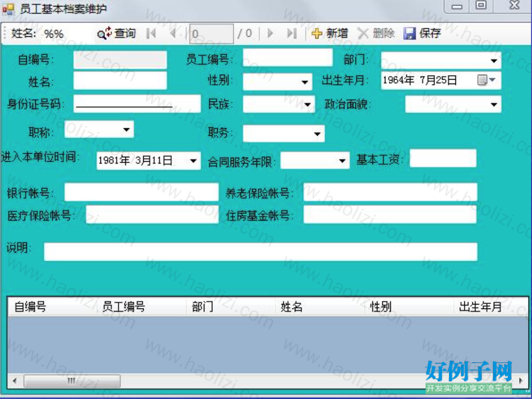
Task: Click the 医疗保险帐号 input field
Action: (152, 214)
